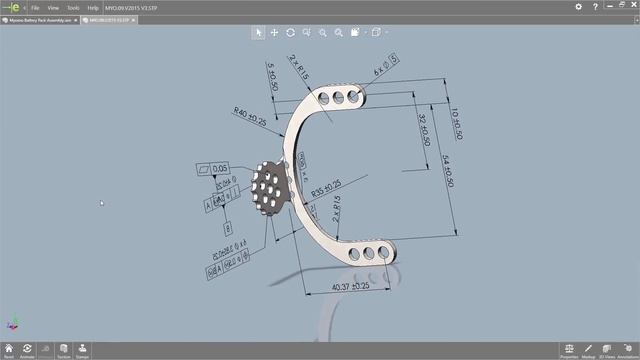The height and width of the screenshot is (360, 640).
Task: Activate the rotate view tool
Action: click(290, 33)
